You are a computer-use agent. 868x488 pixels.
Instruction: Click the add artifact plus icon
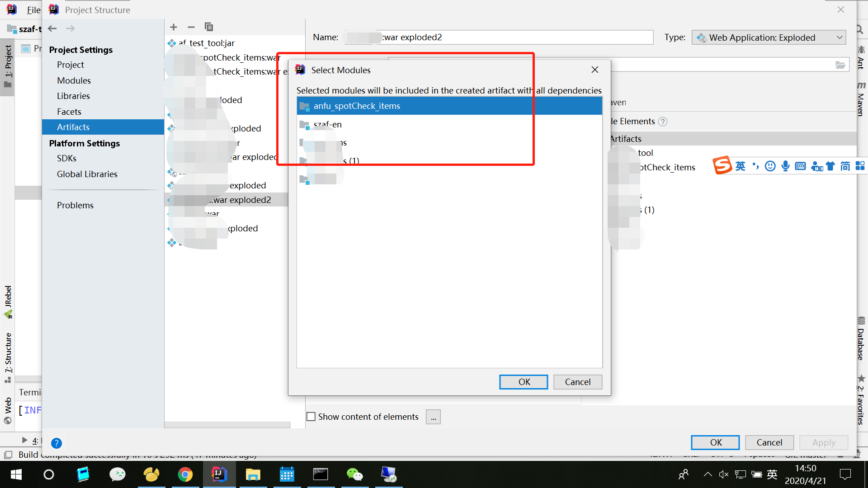(x=174, y=27)
